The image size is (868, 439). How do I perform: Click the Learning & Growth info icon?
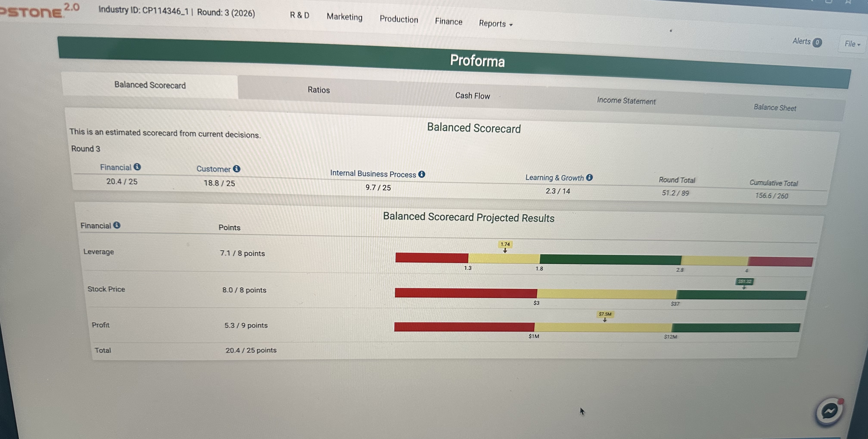pyautogui.click(x=589, y=177)
